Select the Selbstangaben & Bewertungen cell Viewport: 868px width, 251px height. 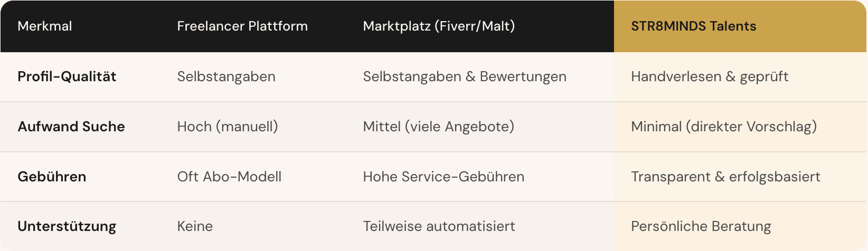(465, 76)
